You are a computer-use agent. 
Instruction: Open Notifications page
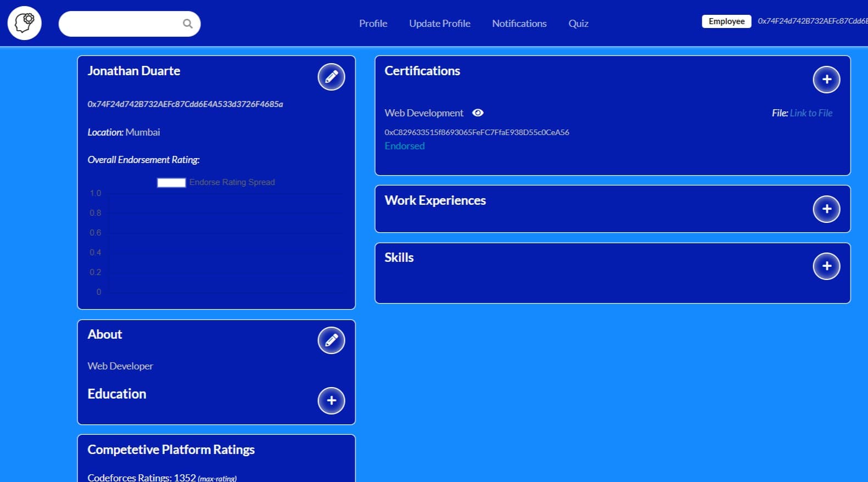[519, 24]
